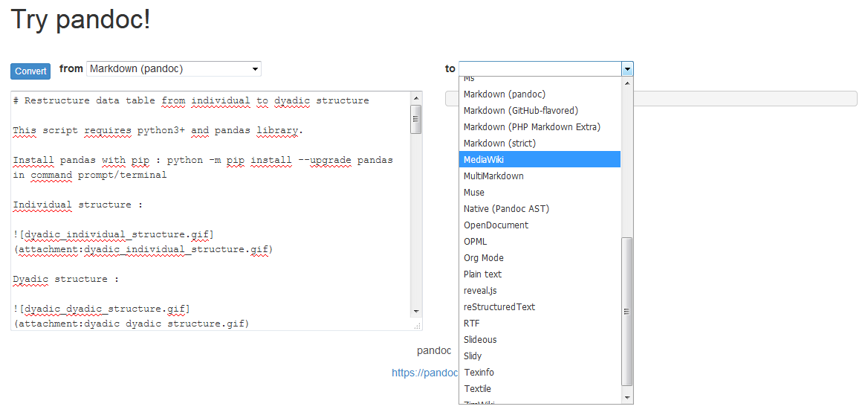Click the '![dyadic_individual_structure.gif]' line

pos(114,234)
